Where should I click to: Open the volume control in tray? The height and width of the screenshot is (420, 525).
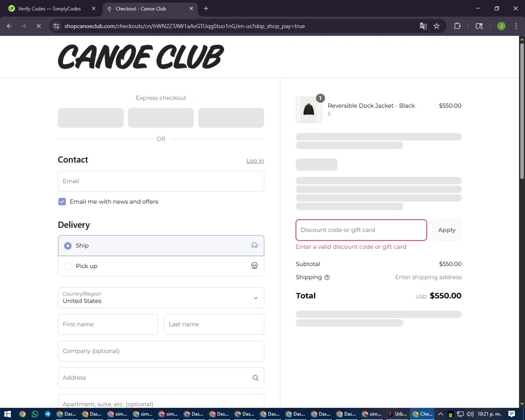[470, 414]
